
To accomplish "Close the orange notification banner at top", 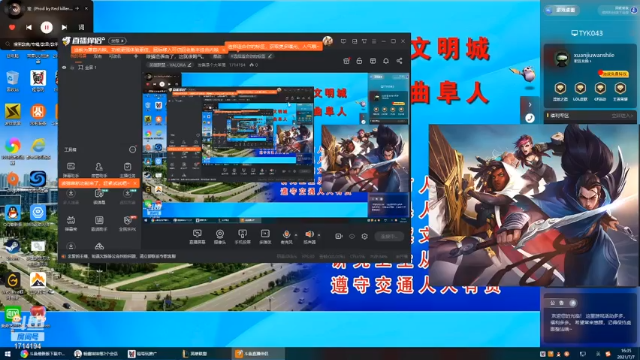I will [223, 50].
